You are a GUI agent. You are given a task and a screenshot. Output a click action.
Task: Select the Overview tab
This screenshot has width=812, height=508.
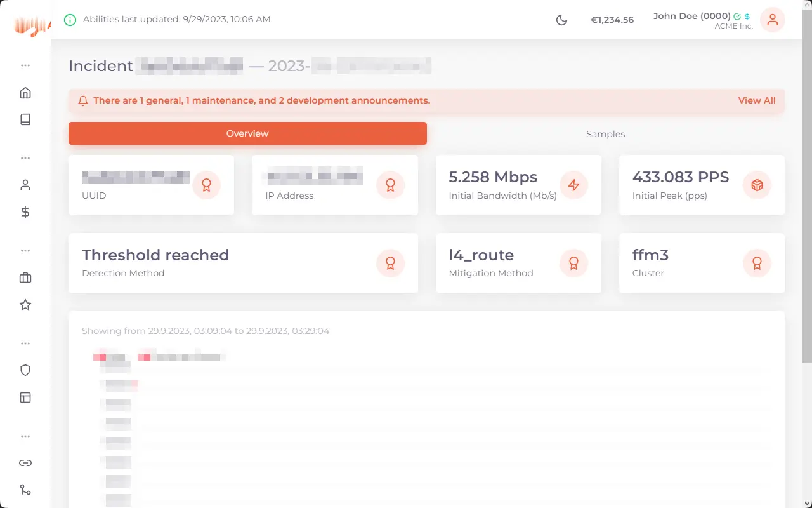(247, 133)
